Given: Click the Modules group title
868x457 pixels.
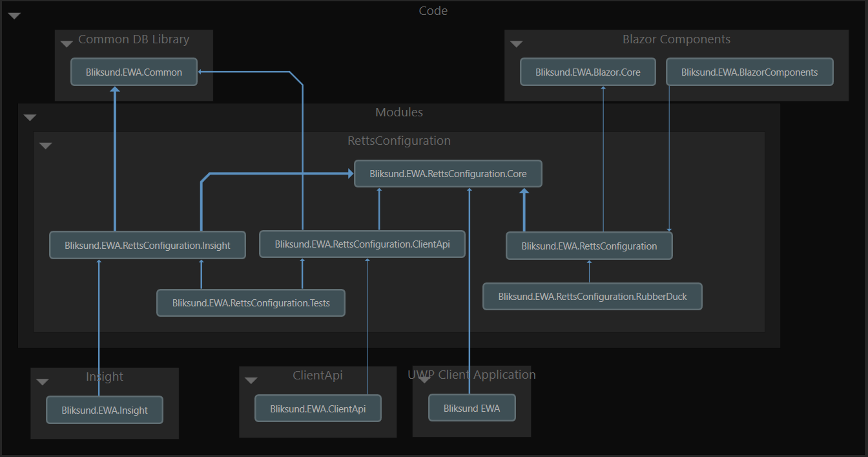Looking at the screenshot, I should pyautogui.click(x=399, y=112).
